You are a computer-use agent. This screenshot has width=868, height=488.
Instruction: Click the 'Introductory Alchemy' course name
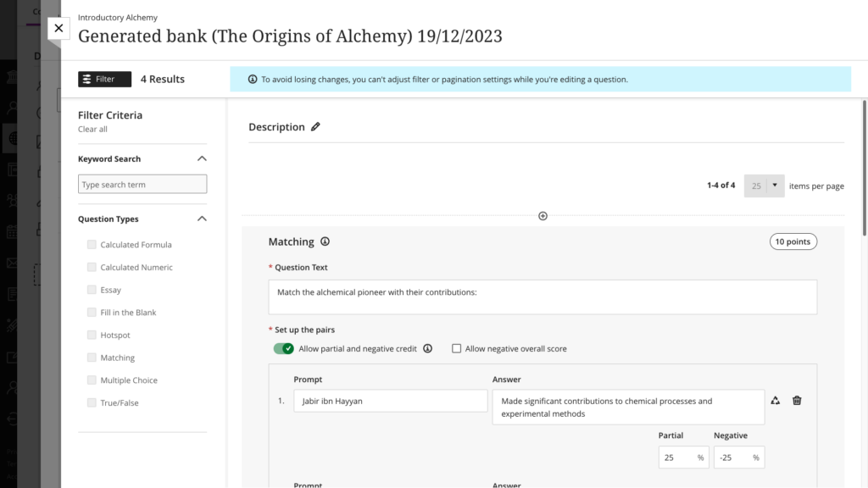point(117,18)
